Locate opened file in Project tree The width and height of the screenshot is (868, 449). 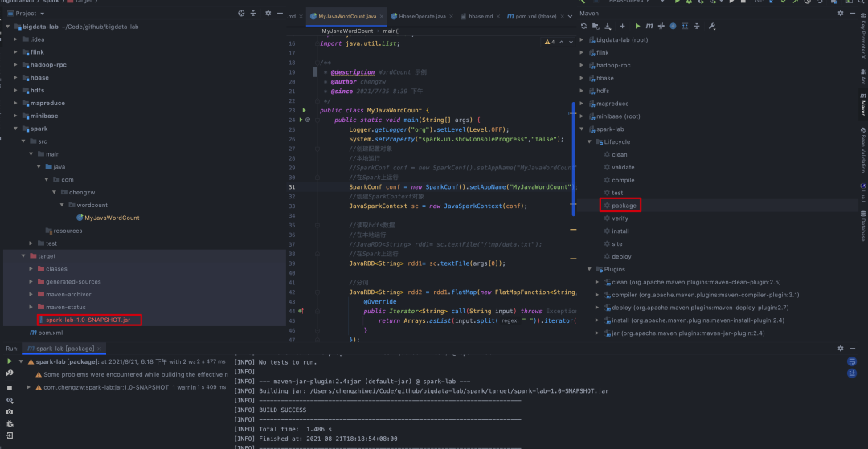click(x=241, y=14)
